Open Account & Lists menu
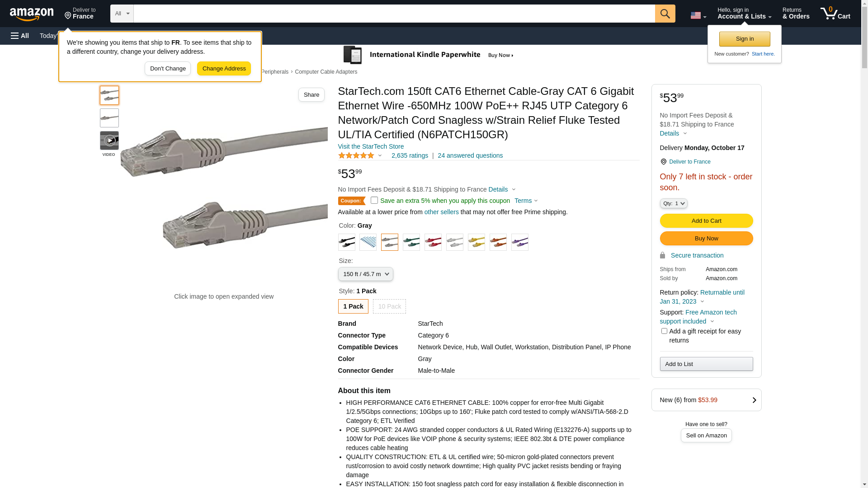Viewport: 868px width, 488px height. (x=744, y=14)
